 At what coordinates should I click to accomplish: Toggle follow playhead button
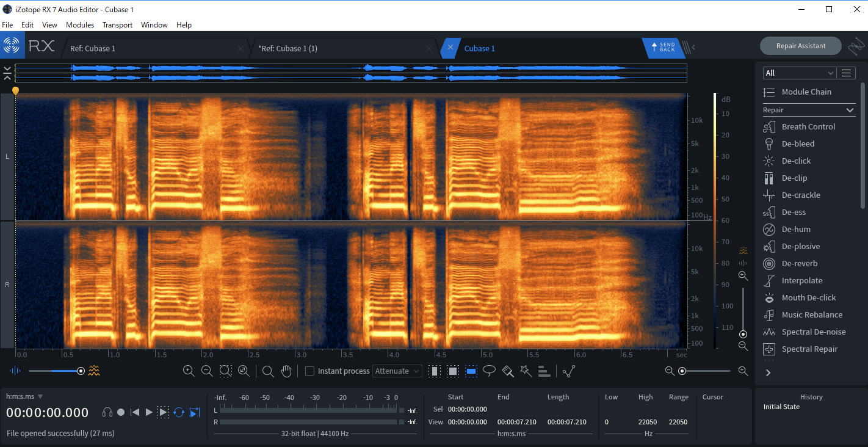[x=195, y=412]
